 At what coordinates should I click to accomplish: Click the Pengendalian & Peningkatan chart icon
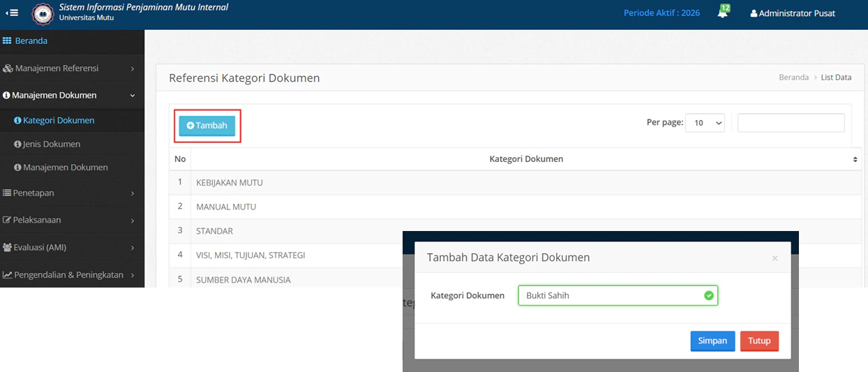(x=8, y=275)
